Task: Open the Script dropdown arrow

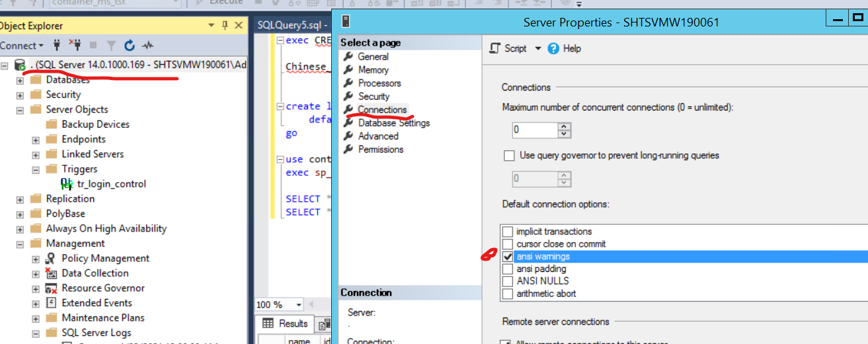Action: 537,48
